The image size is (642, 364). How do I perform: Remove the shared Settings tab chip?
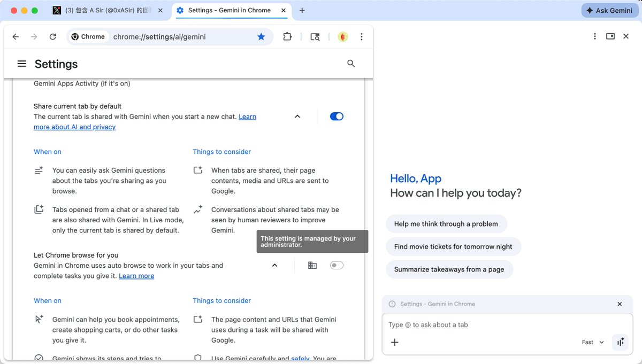pyautogui.click(x=620, y=304)
